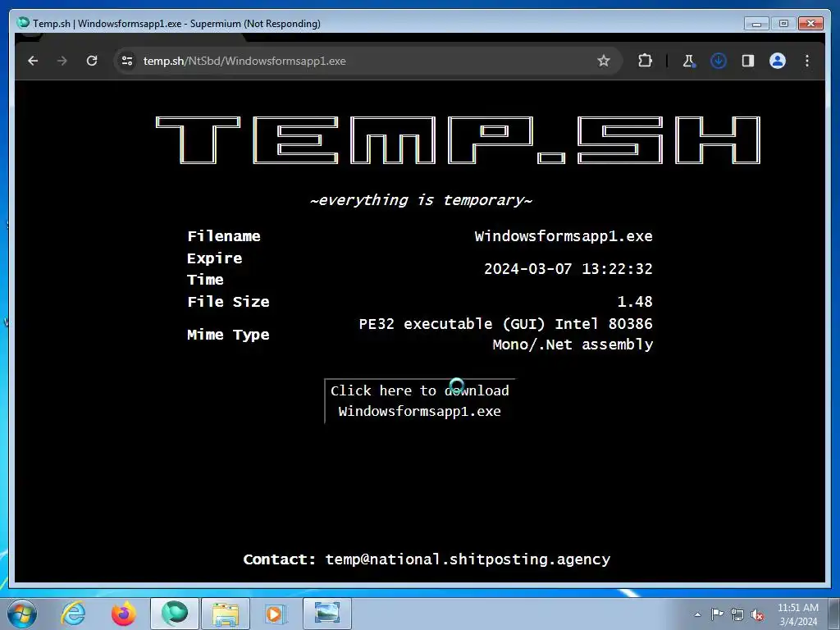Click the filename value Windowsformsapp1.exe
840x630 pixels.
point(564,236)
